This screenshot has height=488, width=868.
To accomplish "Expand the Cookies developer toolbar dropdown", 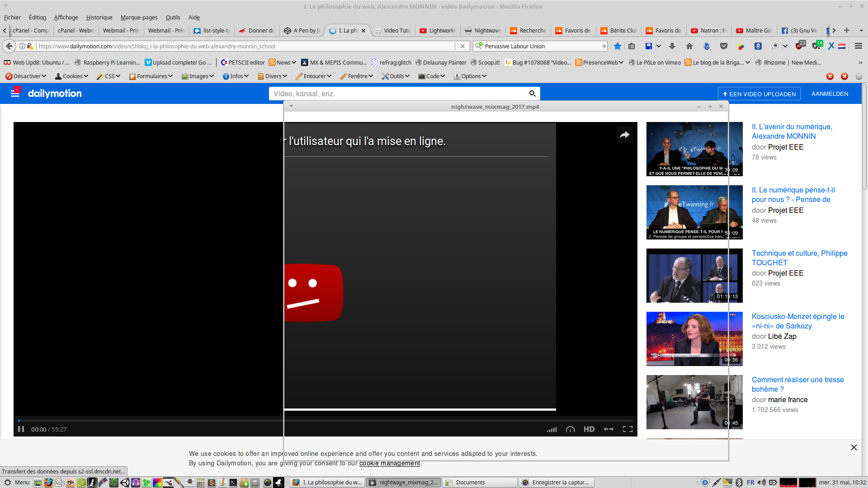I will (x=71, y=76).
